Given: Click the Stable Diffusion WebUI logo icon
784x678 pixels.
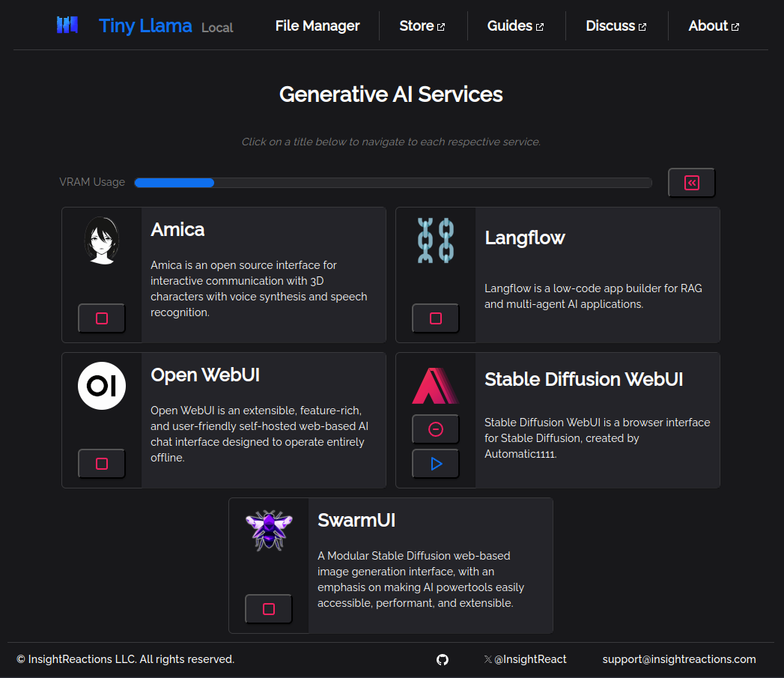Looking at the screenshot, I should pyautogui.click(x=436, y=386).
